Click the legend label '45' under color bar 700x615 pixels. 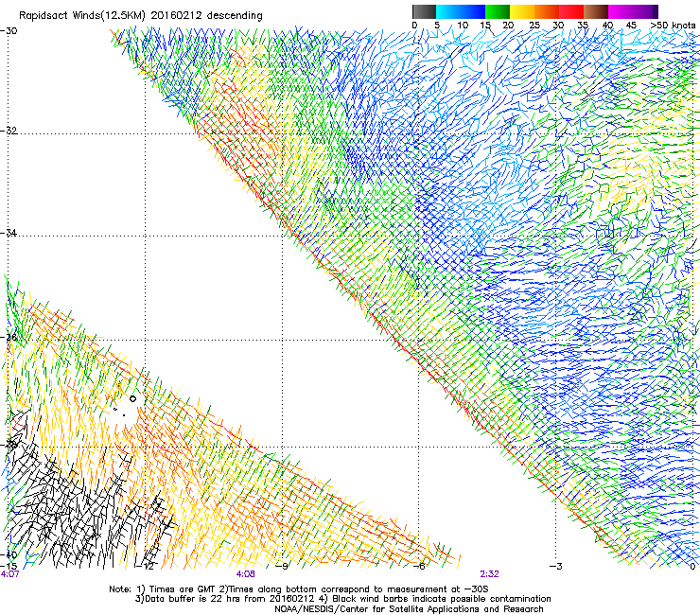(631, 25)
